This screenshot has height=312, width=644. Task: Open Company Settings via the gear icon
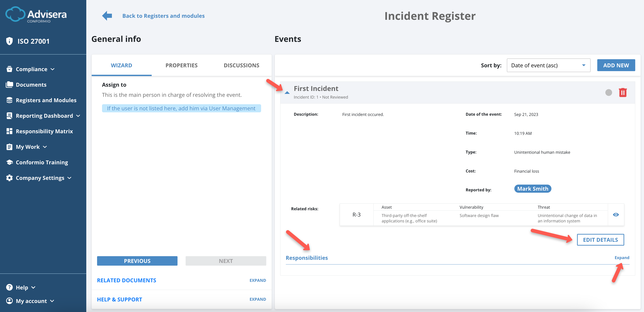[x=9, y=178]
